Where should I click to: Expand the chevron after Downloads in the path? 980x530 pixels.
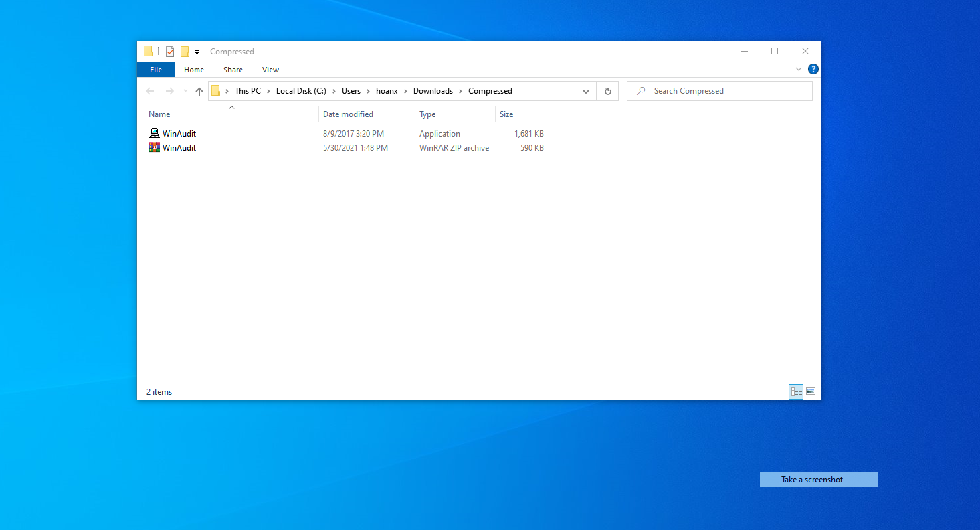[x=460, y=91]
